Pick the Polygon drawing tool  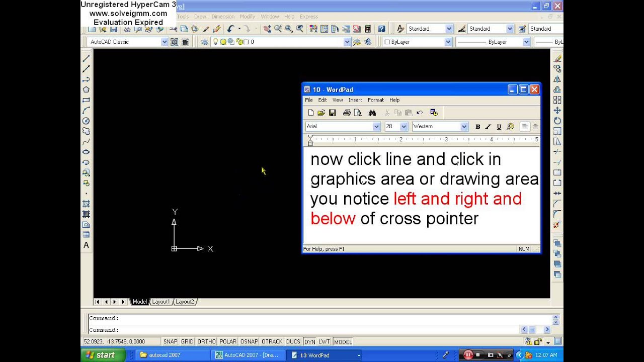coord(86,89)
